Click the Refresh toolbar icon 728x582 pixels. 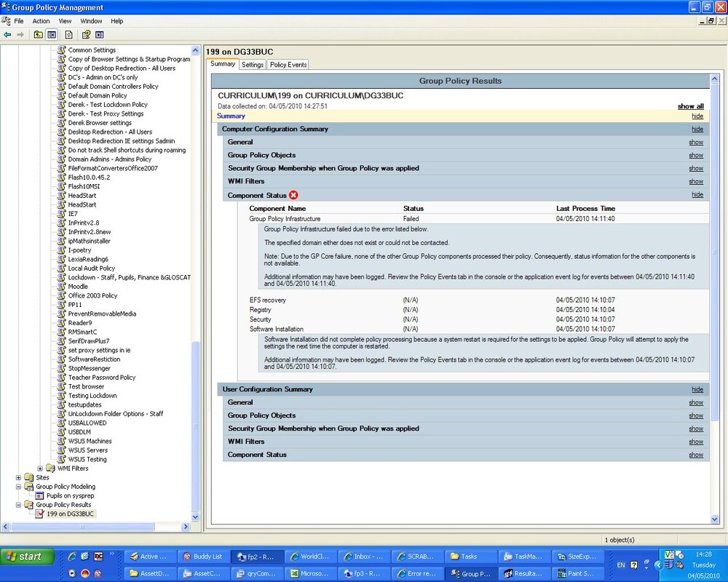click(x=68, y=35)
